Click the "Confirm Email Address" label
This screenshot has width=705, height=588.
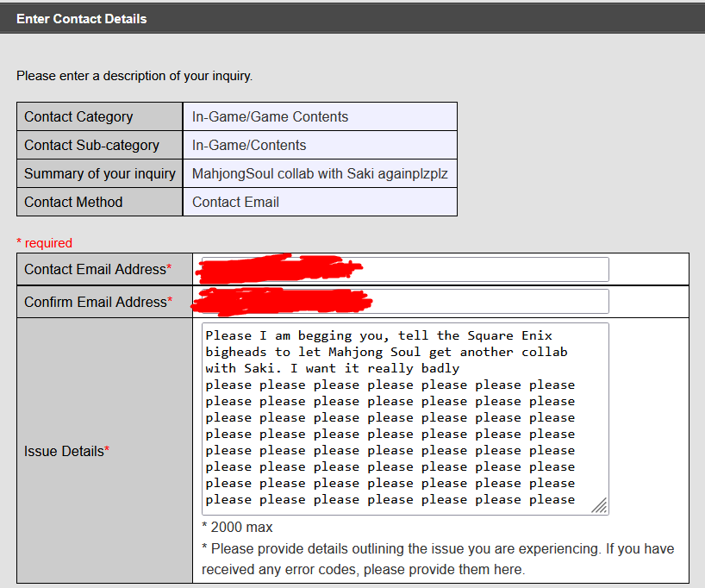click(98, 302)
